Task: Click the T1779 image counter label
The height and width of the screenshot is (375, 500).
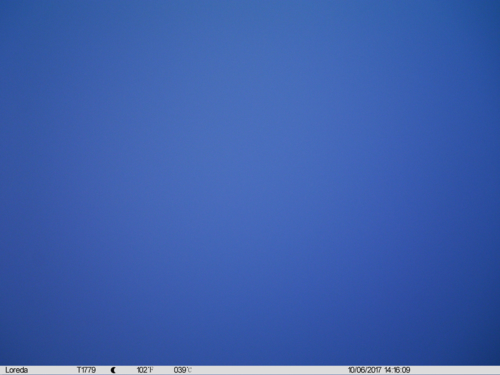Action: click(x=86, y=370)
